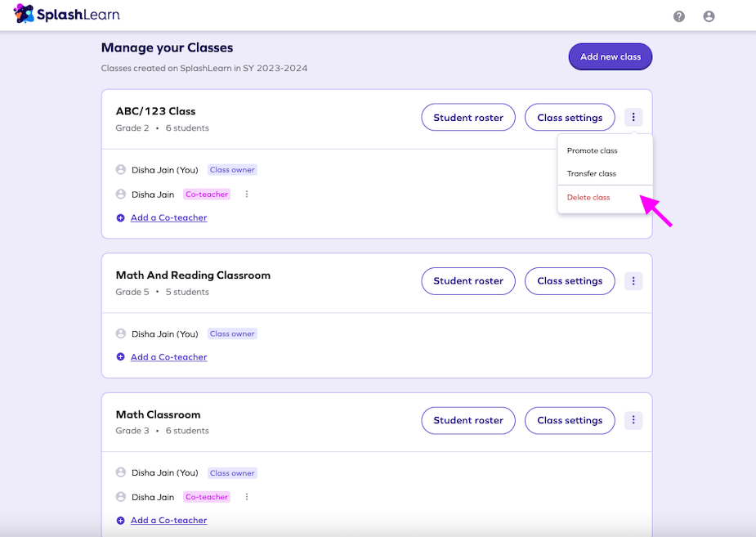Open co-teacher options in ABC/123 Class

click(246, 195)
